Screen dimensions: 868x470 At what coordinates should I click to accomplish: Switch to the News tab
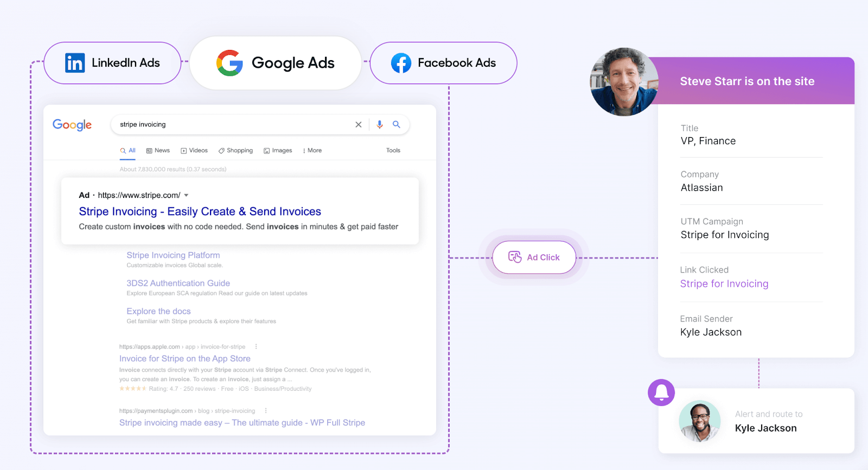click(x=158, y=151)
